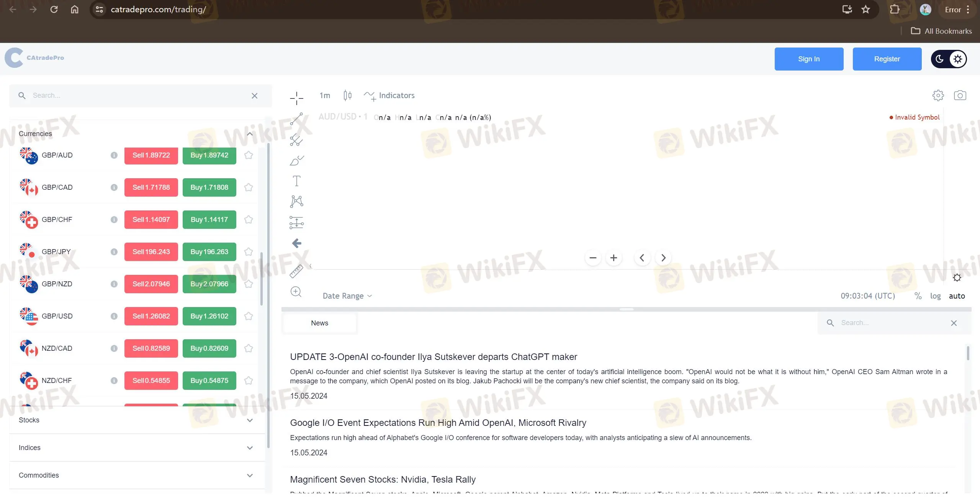Expand the Commodities section

pyautogui.click(x=249, y=474)
